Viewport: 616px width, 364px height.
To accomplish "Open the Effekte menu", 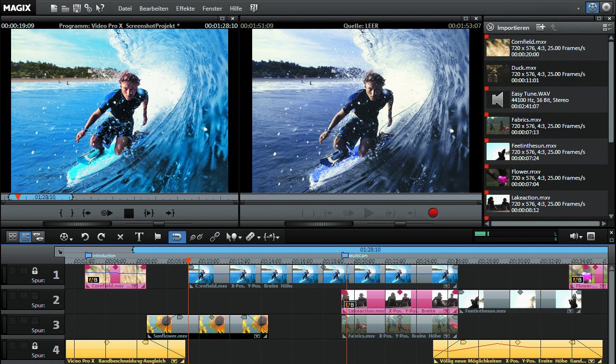I will pos(185,8).
